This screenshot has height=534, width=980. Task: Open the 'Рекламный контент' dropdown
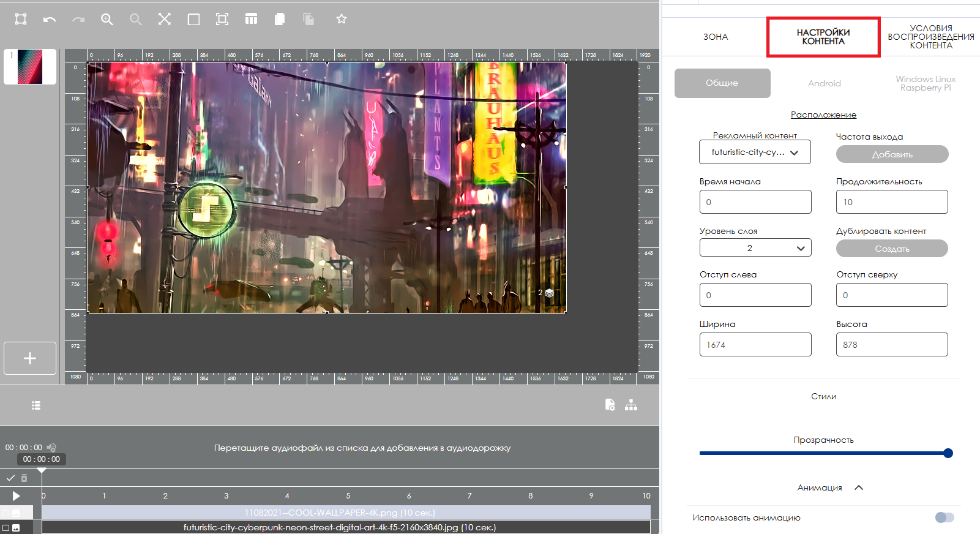click(755, 152)
